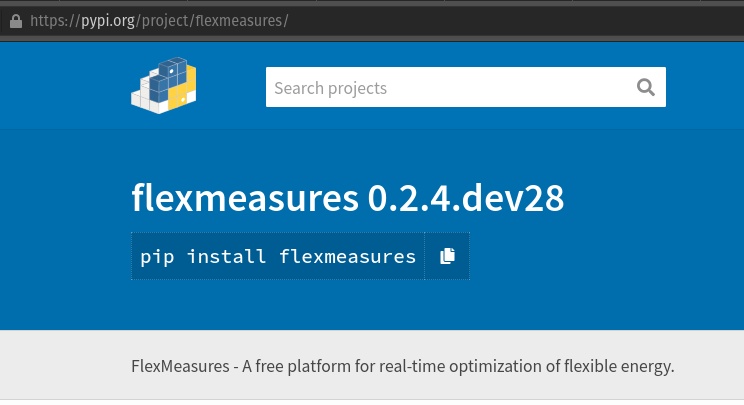Viewport: 744px width, 405px height.
Task: Copy pip command with the clipboard icon
Action: coord(447,256)
